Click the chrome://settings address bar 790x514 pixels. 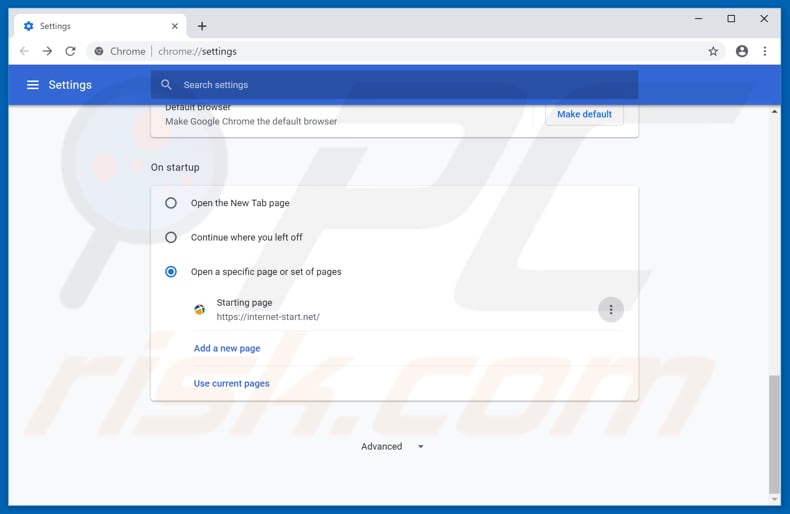(406, 51)
